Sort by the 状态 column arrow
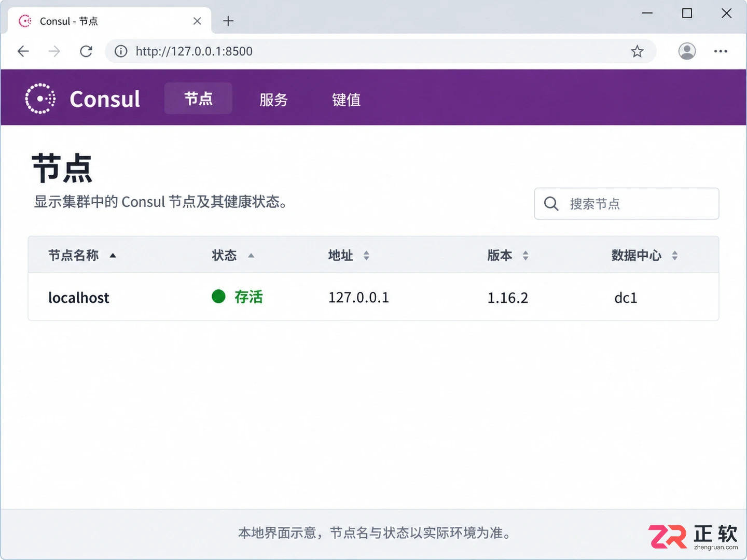 (x=251, y=256)
